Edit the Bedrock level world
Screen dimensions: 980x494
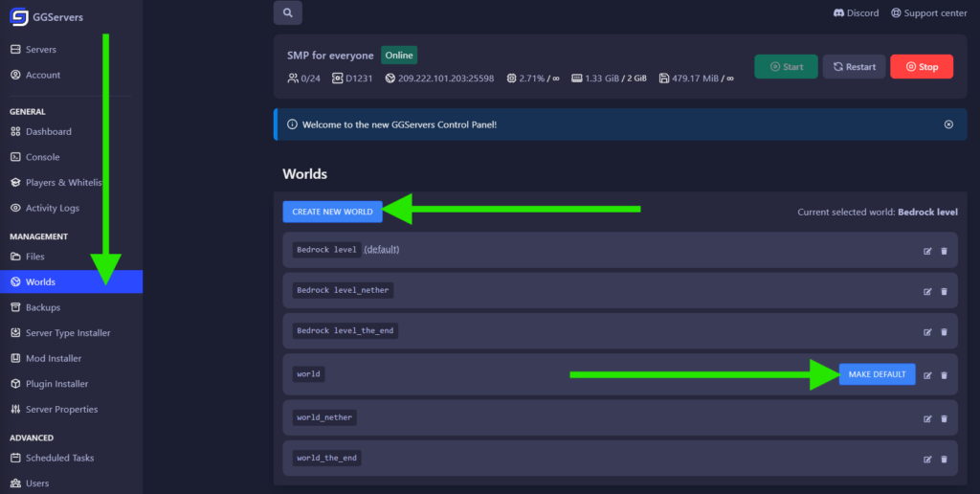pyautogui.click(x=927, y=251)
